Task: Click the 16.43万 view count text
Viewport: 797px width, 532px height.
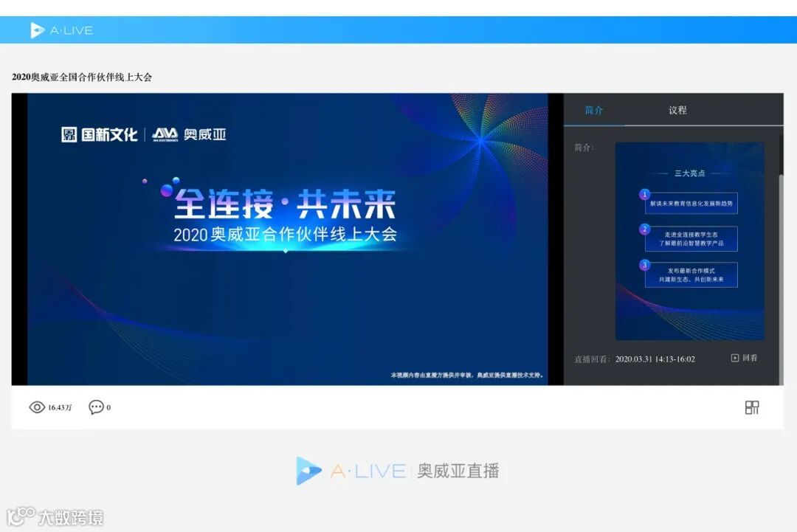Action: [x=60, y=407]
